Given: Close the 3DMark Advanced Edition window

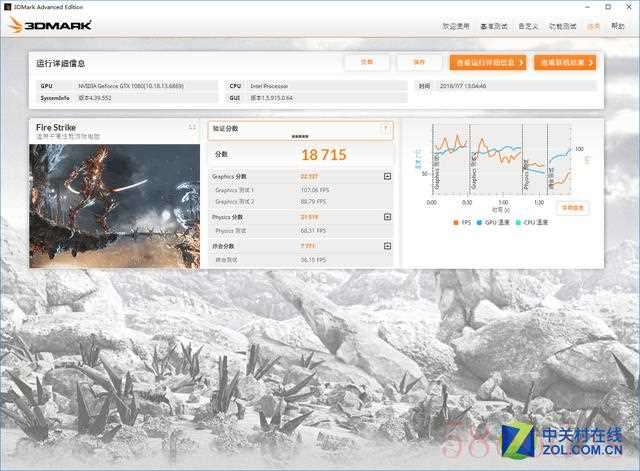Looking at the screenshot, I should (x=629, y=7).
